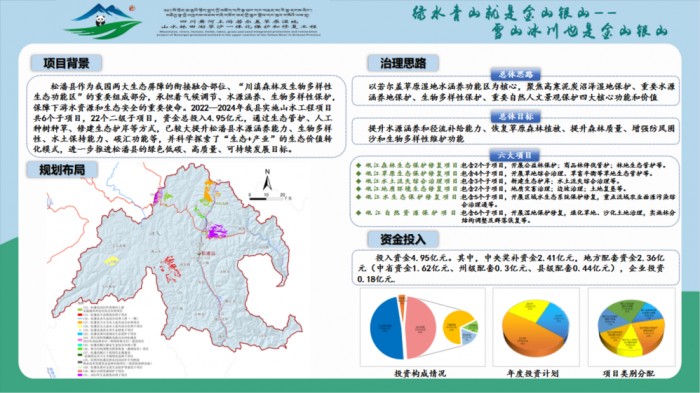700x393 pixels.
Task: Select the north arrow compass on map
Action: coord(267,180)
